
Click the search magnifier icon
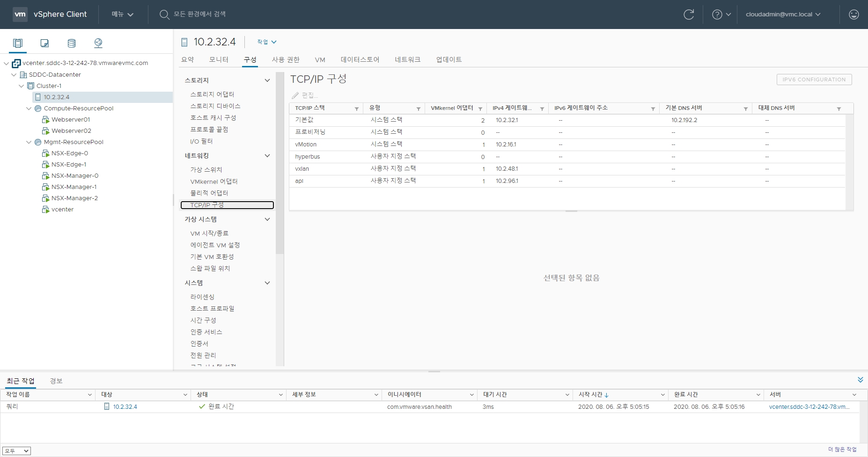click(x=164, y=15)
